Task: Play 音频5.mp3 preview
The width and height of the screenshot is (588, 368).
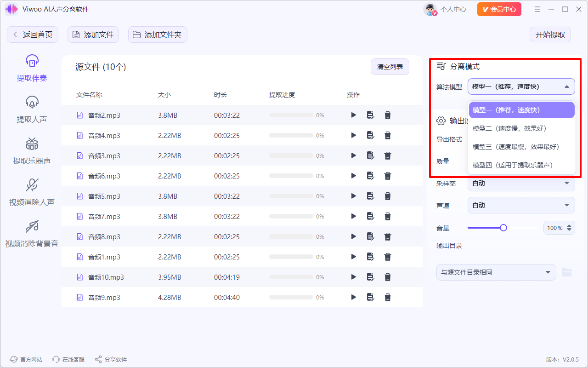Action: 353,196
